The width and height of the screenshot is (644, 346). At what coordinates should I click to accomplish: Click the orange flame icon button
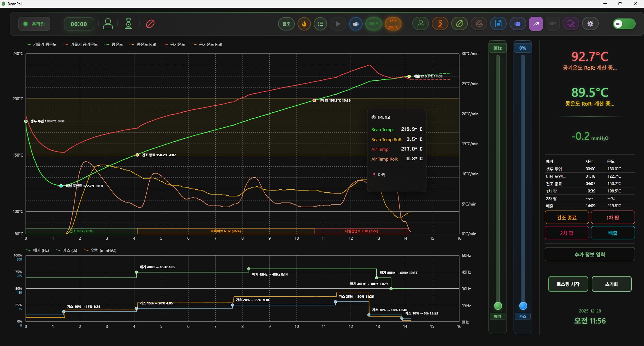click(x=304, y=24)
